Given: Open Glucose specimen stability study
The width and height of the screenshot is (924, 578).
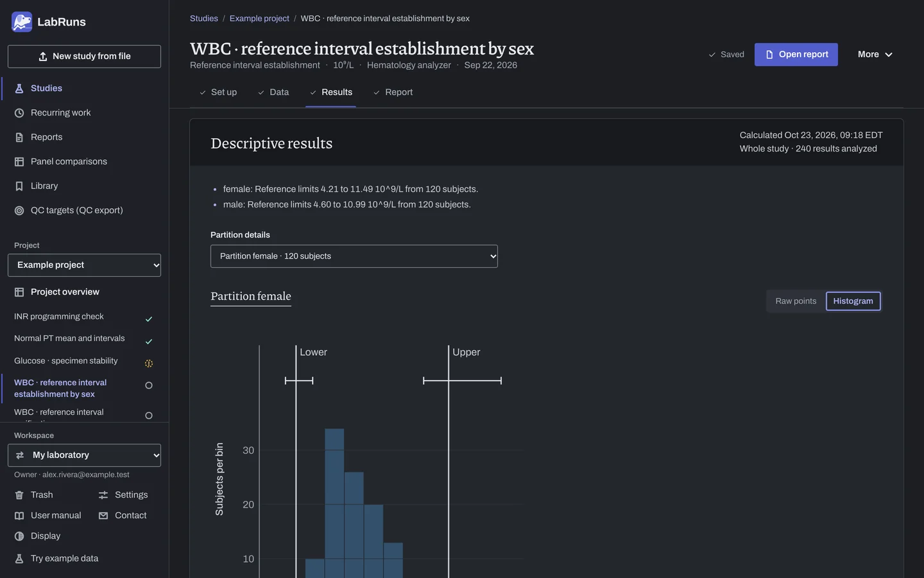Looking at the screenshot, I should (66, 361).
